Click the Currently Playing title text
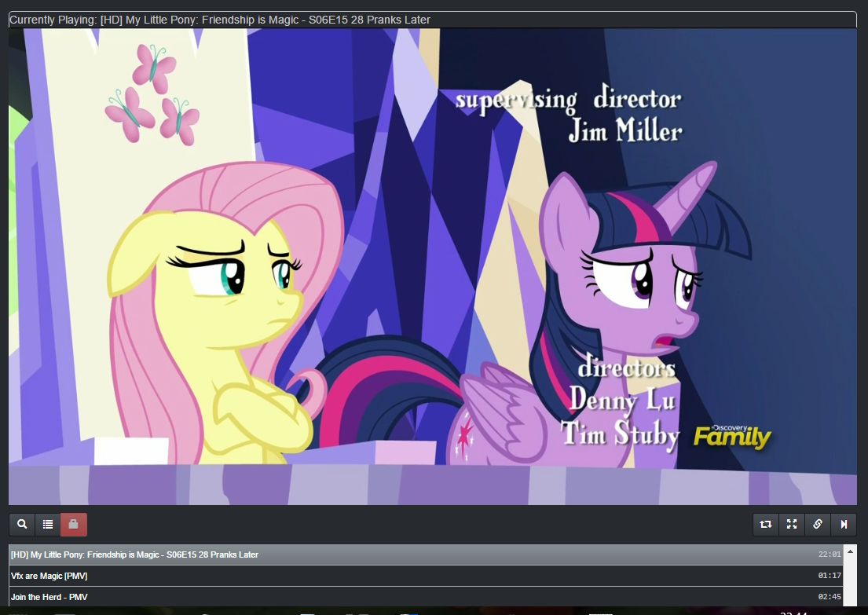 220,20
